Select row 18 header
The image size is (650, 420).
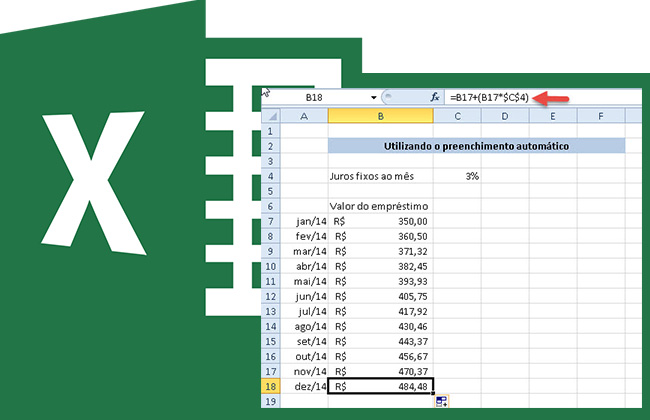pyautogui.click(x=271, y=386)
